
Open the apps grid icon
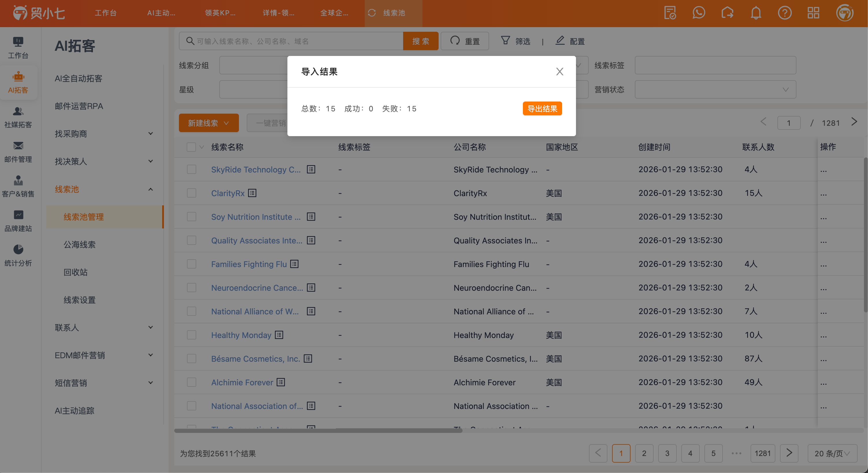click(x=813, y=13)
